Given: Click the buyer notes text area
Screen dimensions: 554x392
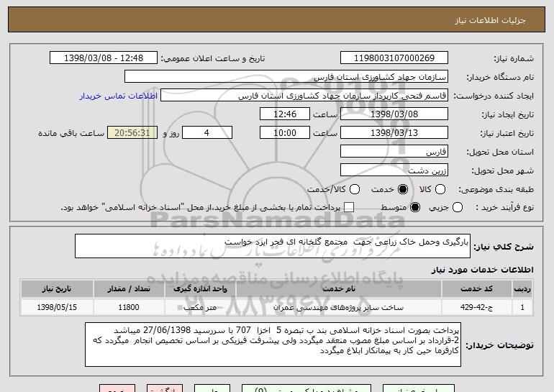Looking at the screenshot, I should 273,345.
